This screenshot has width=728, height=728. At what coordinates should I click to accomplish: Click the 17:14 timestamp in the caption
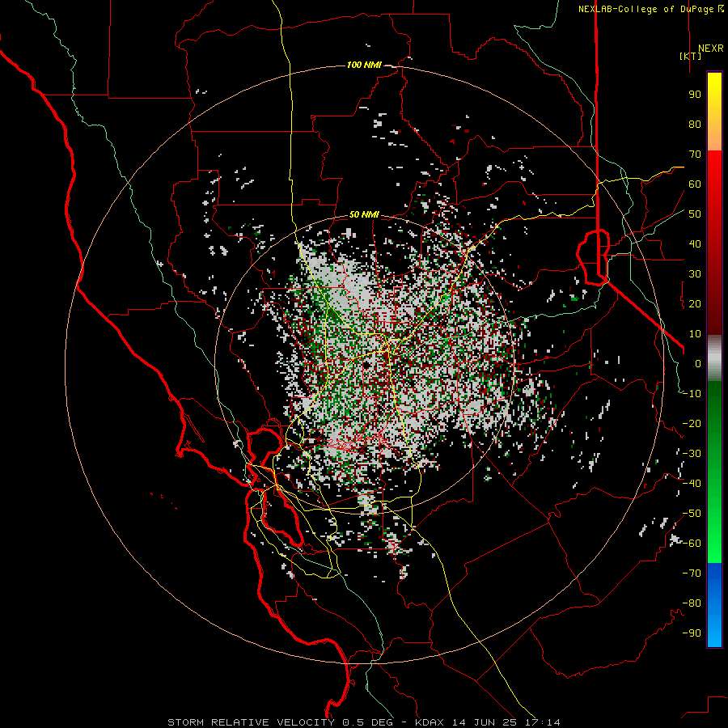pos(544,722)
